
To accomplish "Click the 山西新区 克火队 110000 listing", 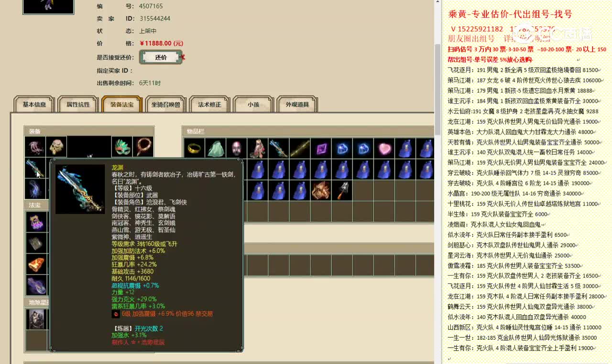I will (525, 327).
